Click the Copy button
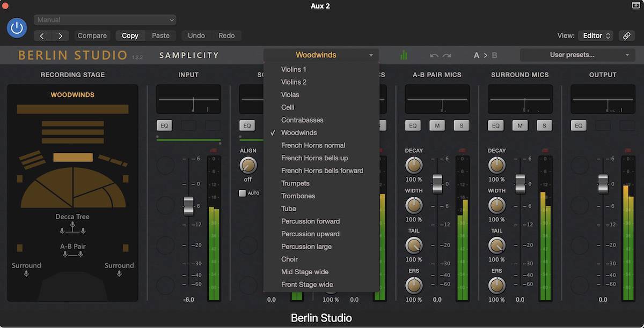The width and height of the screenshot is (644, 328). click(x=130, y=36)
